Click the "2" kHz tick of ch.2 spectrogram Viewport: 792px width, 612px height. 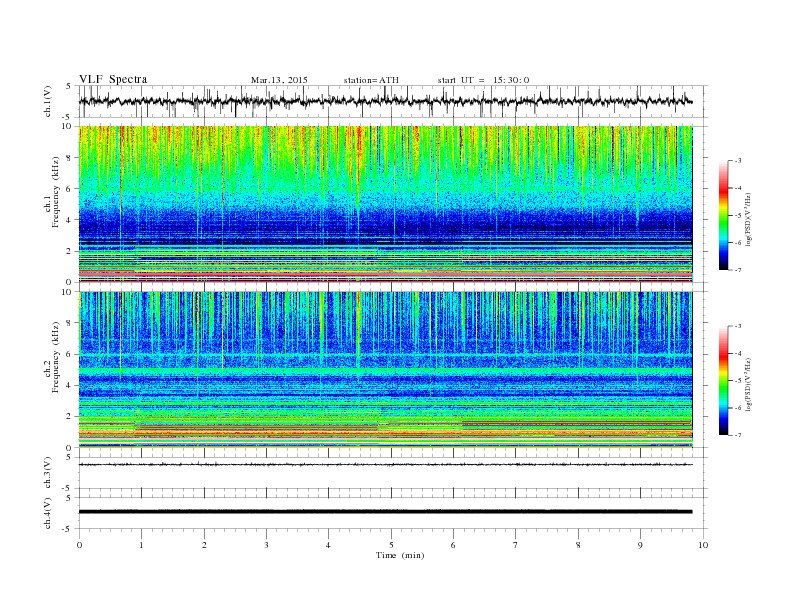(70, 417)
